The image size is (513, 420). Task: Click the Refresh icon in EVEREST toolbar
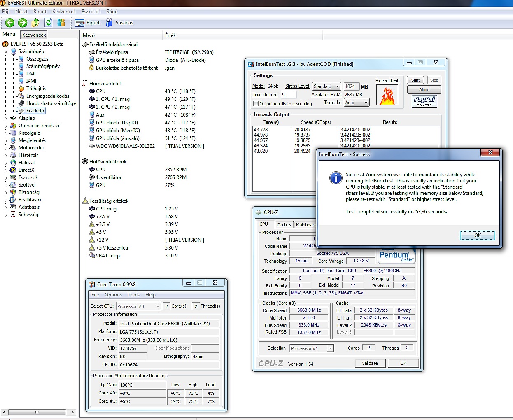(49, 23)
